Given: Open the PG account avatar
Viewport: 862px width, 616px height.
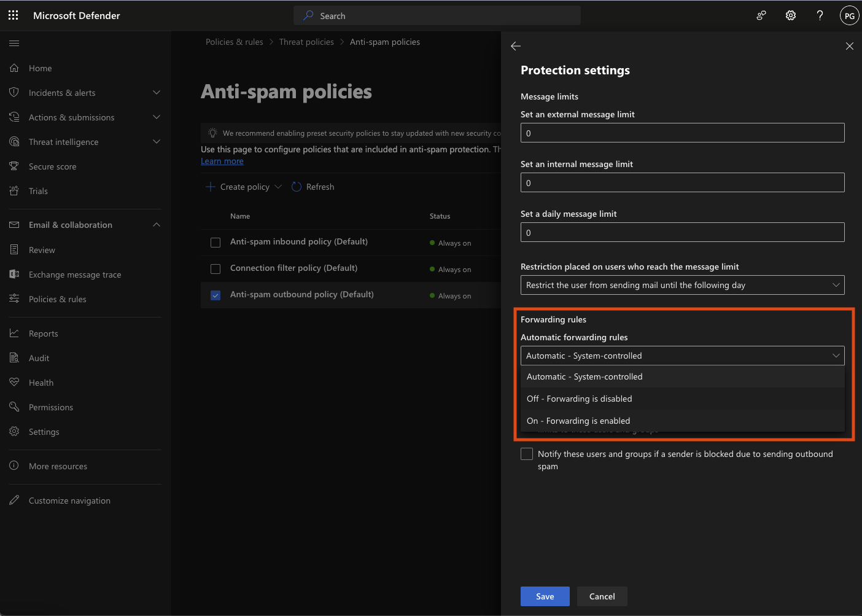Looking at the screenshot, I should point(849,16).
